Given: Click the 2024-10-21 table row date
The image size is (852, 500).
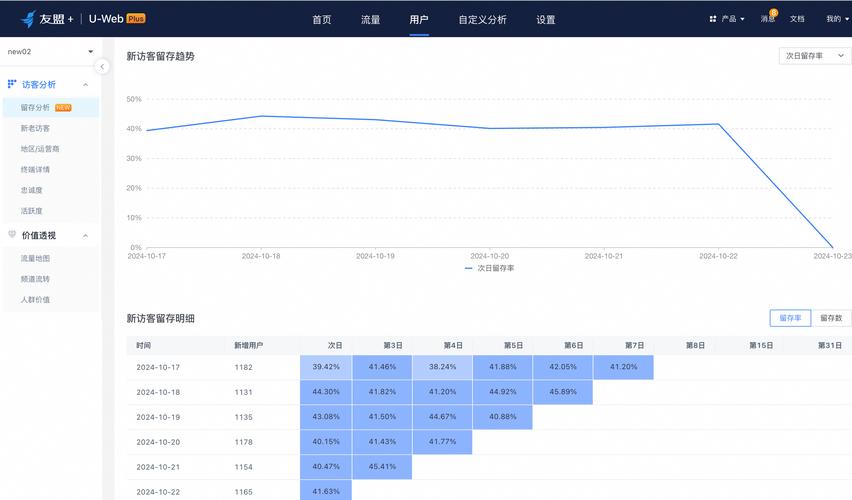Looking at the screenshot, I should tap(158, 467).
